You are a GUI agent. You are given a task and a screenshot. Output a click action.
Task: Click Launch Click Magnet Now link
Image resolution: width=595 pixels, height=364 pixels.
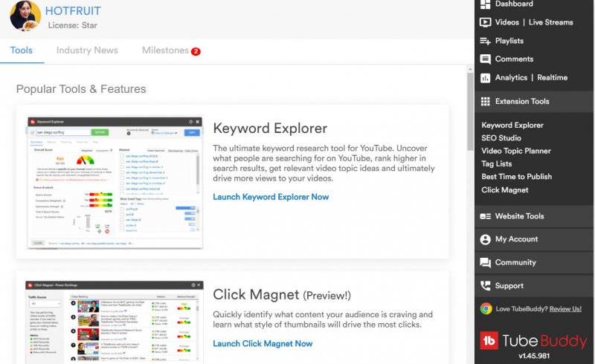tap(263, 343)
